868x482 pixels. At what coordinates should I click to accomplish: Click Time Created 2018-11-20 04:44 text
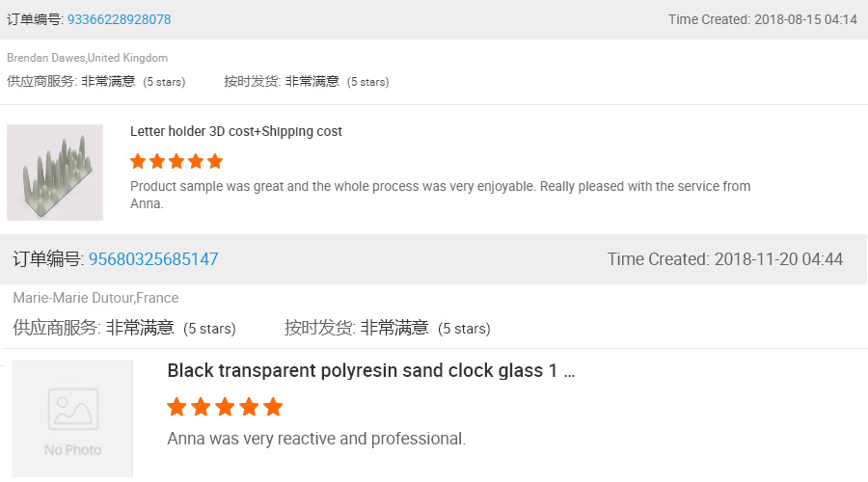point(725,259)
